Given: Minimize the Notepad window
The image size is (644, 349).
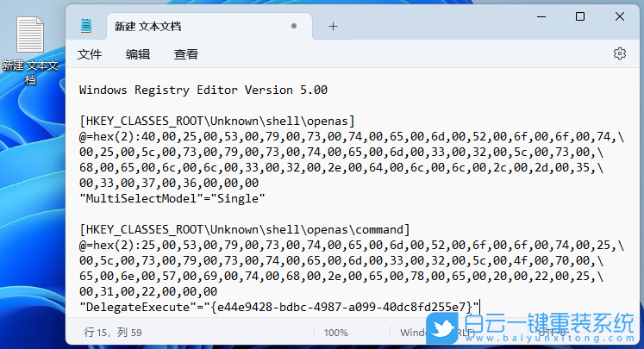Looking at the screenshot, I should click(541, 17).
